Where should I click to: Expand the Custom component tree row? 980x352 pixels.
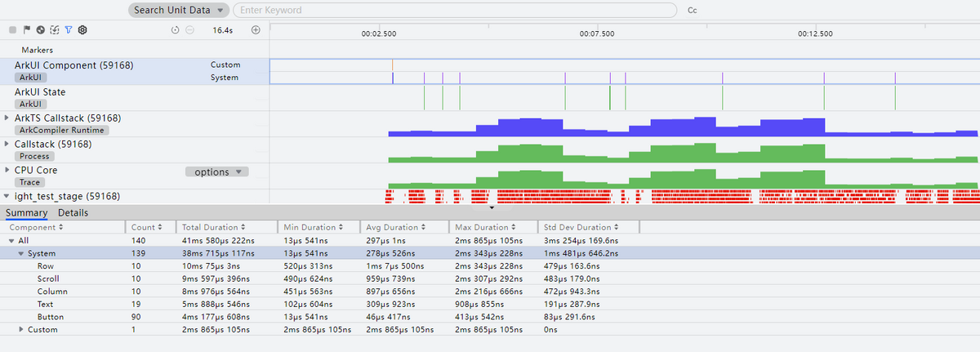click(x=21, y=329)
